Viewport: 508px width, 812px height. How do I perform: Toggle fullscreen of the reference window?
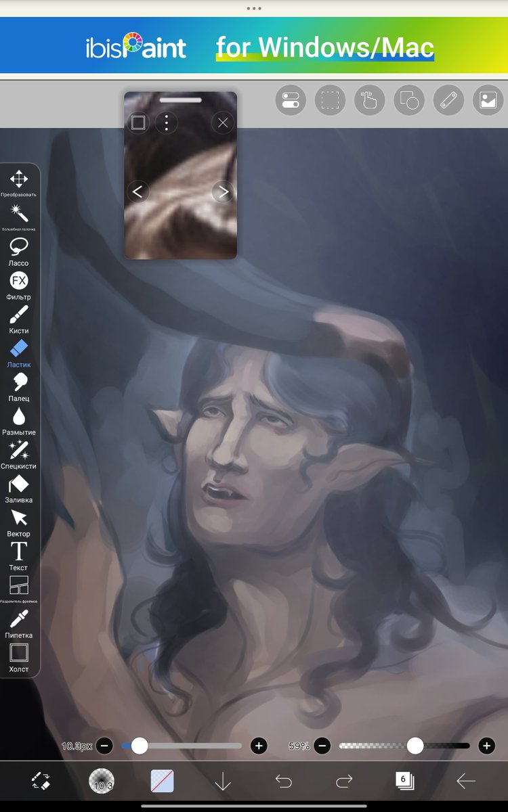pos(138,122)
